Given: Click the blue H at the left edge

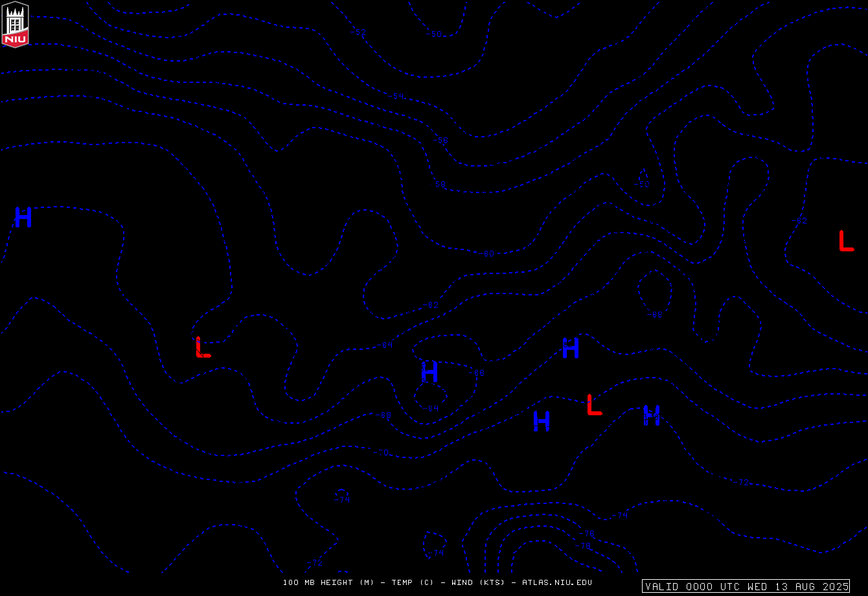Looking at the screenshot, I should point(23,217).
